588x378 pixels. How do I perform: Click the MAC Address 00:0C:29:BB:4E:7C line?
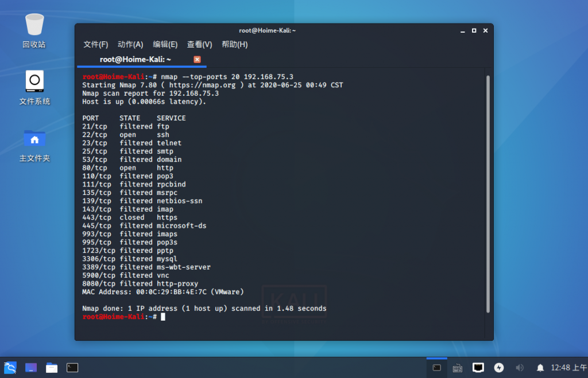(163, 292)
